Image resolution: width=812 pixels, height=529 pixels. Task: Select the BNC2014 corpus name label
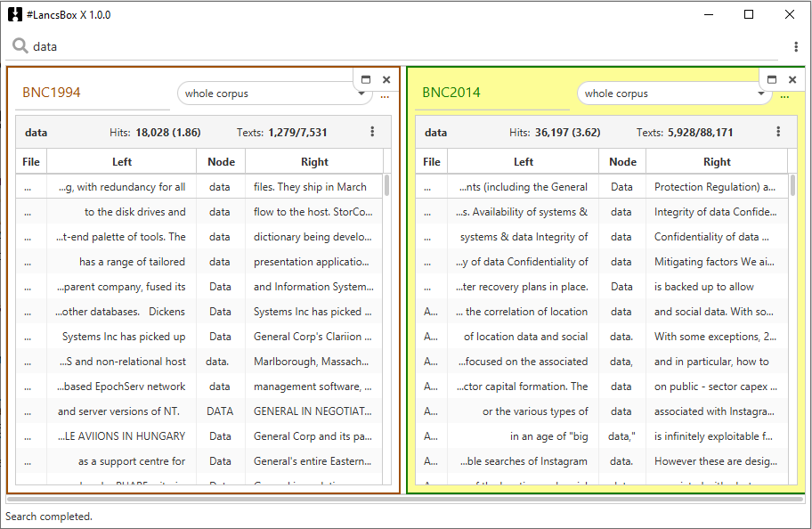click(x=451, y=93)
